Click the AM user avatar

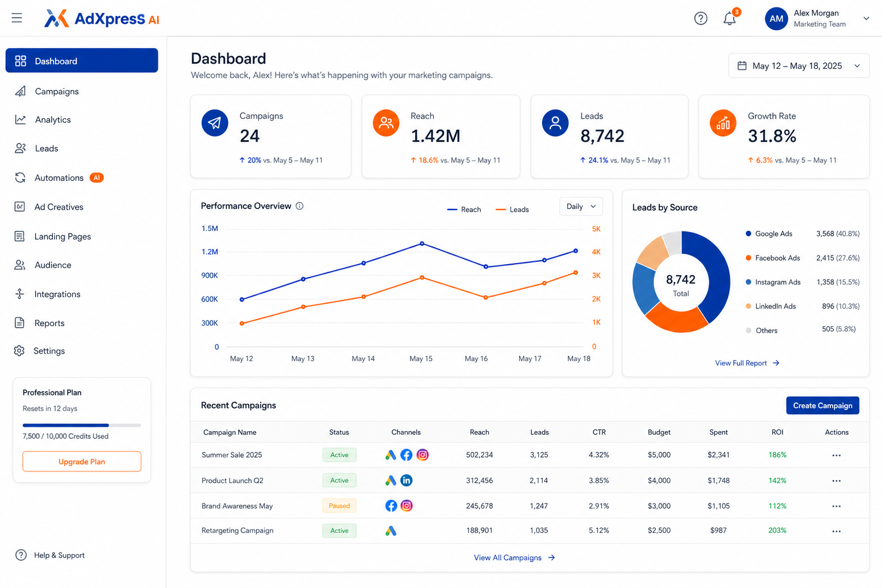coord(776,18)
